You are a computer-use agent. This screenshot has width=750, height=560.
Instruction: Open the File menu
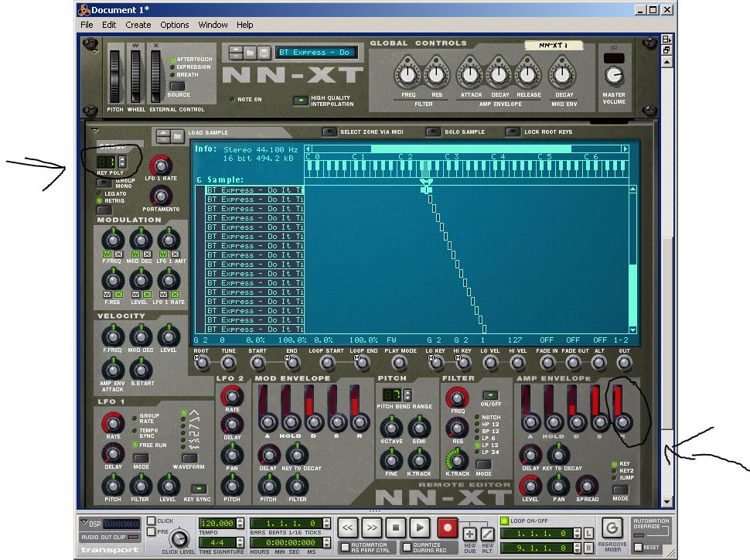click(87, 25)
